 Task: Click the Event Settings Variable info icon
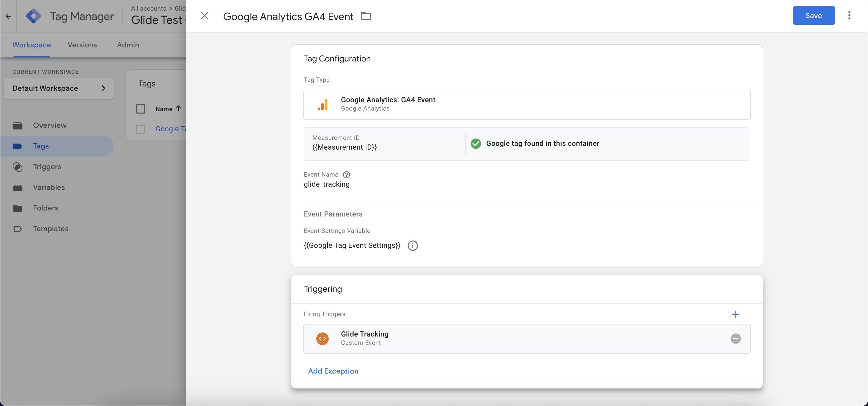coord(412,245)
